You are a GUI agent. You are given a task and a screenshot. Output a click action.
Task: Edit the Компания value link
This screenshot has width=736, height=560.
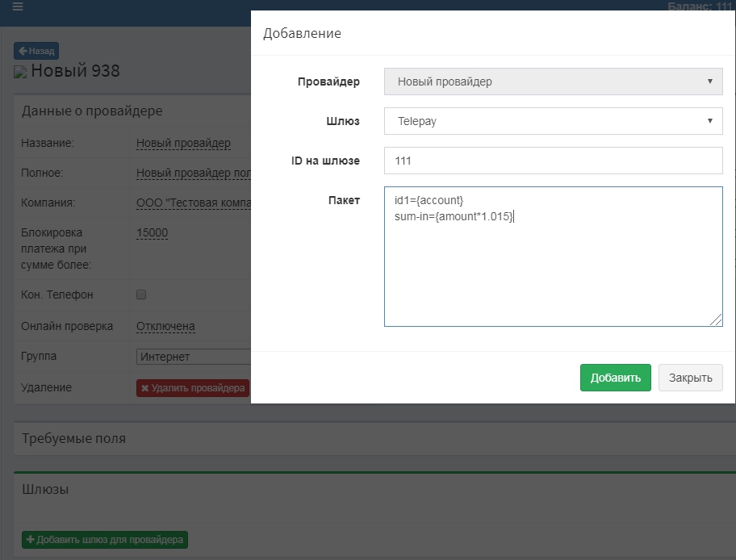pyautogui.click(x=194, y=203)
